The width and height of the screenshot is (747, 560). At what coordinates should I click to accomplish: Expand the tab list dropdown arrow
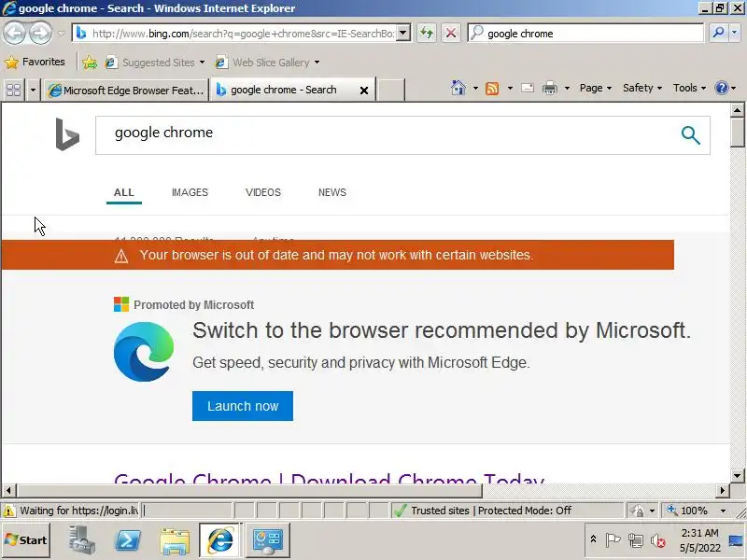(33, 90)
